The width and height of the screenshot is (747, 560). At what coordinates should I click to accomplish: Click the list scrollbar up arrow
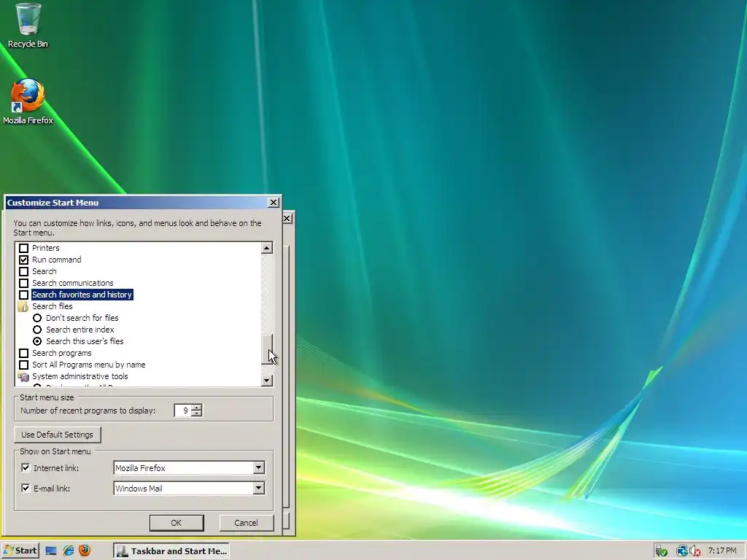coord(267,248)
